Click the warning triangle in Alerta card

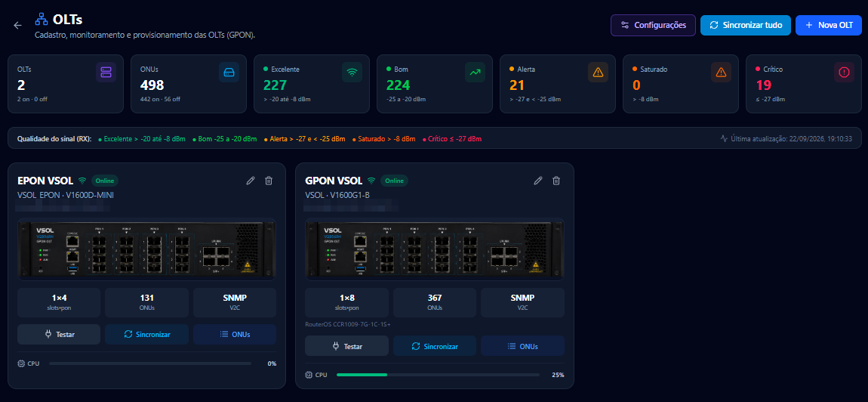tap(598, 72)
